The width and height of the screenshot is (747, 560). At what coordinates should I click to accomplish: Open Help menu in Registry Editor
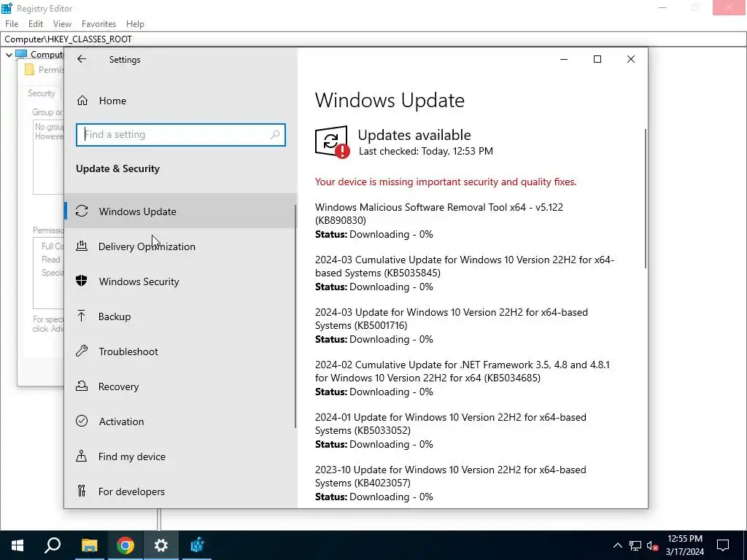(135, 24)
